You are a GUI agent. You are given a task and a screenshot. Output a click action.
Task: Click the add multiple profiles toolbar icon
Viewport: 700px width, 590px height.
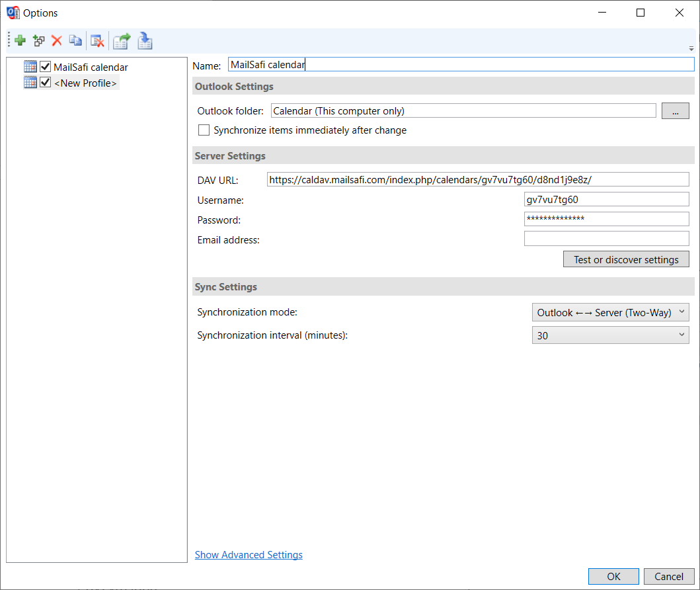click(39, 40)
